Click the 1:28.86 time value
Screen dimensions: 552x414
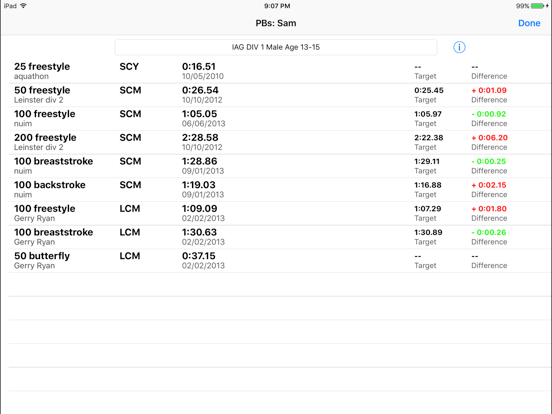point(199,161)
